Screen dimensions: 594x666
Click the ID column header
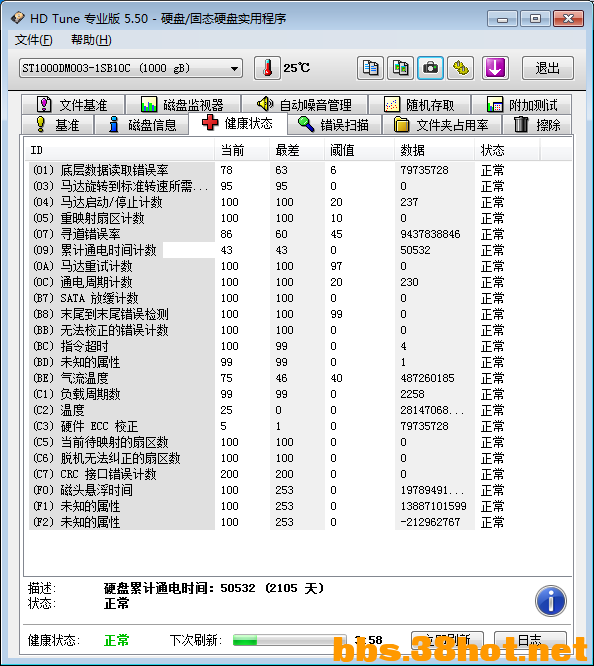click(120, 150)
